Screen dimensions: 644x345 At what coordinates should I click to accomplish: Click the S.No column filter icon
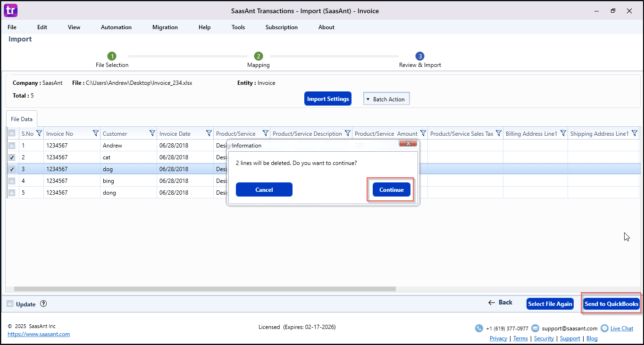coord(39,133)
